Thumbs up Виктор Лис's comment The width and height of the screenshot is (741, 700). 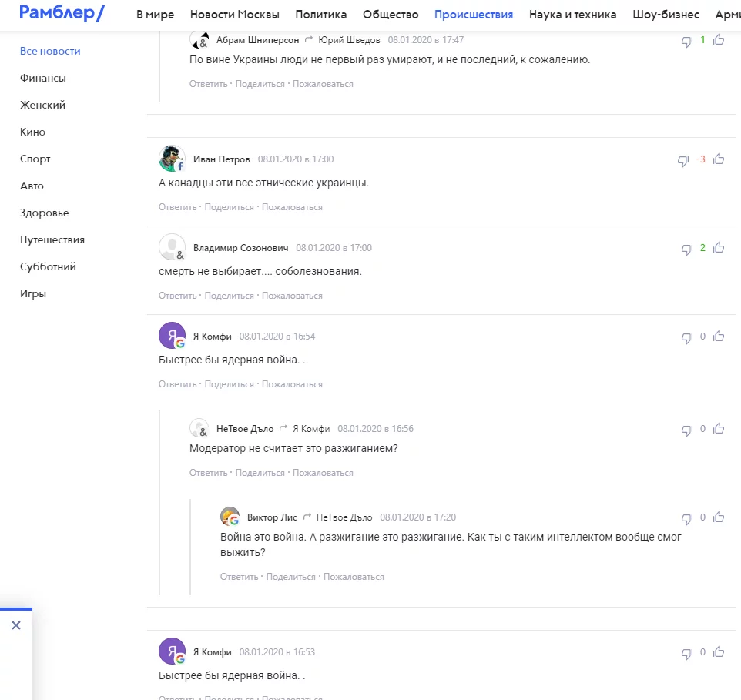719,517
